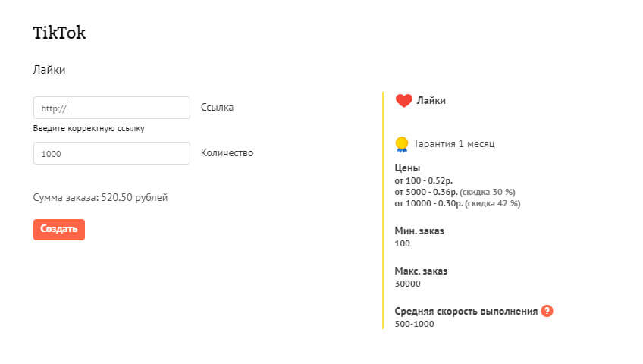Click the quantity field showing 1000
643x364 pixels.
point(111,153)
